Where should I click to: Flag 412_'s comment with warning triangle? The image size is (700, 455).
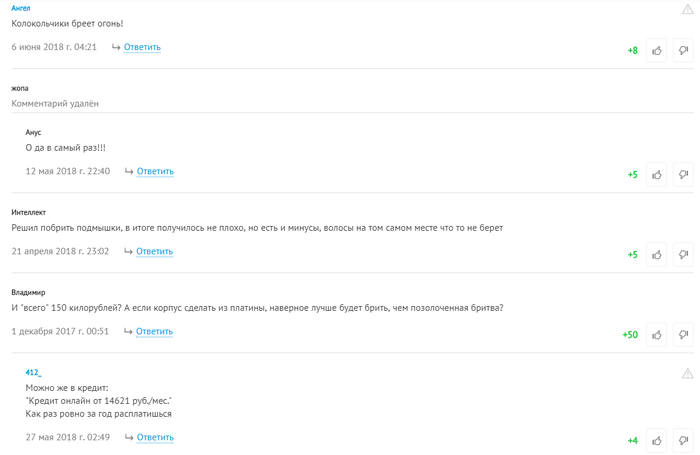pos(688,373)
